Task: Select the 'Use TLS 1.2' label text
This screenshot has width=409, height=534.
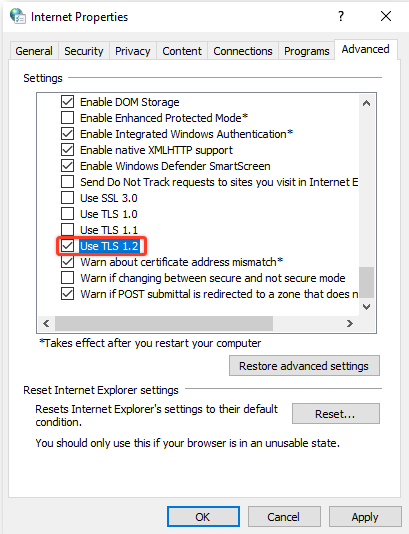Action: click(109, 246)
